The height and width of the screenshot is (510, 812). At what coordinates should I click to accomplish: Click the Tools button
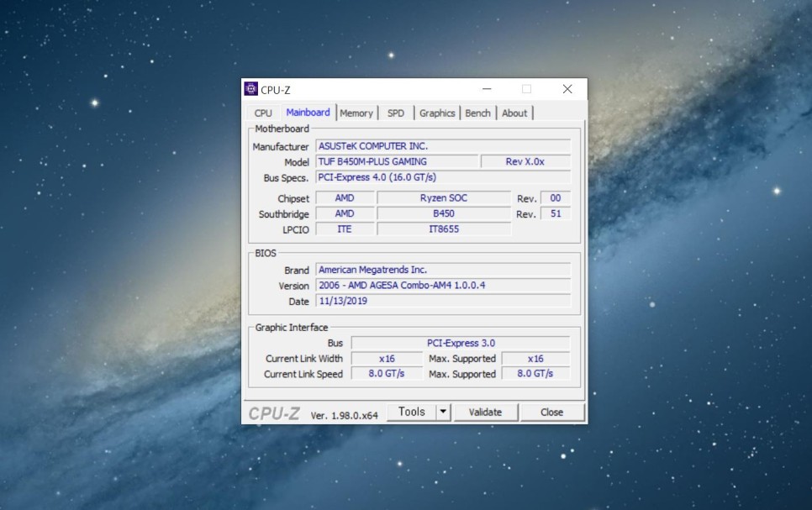click(x=412, y=413)
